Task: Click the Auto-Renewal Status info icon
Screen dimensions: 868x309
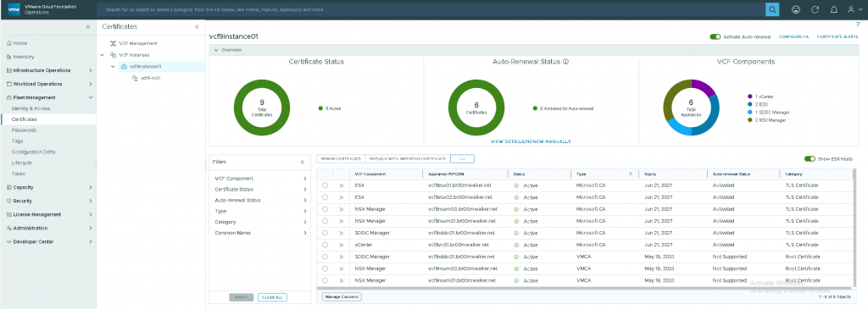Action: [x=565, y=62]
